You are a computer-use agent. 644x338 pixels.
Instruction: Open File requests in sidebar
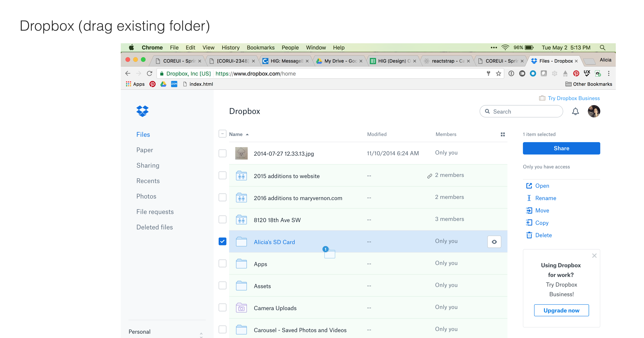(x=155, y=212)
